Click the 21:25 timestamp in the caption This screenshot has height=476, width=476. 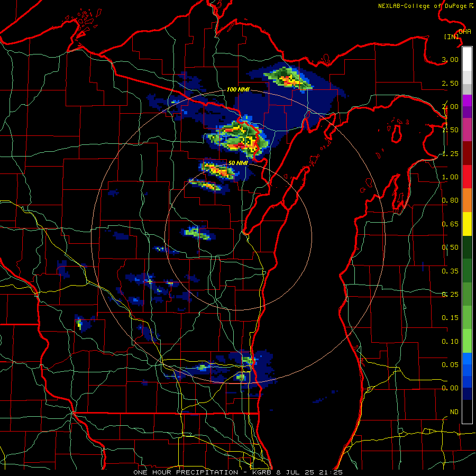click(x=331, y=472)
